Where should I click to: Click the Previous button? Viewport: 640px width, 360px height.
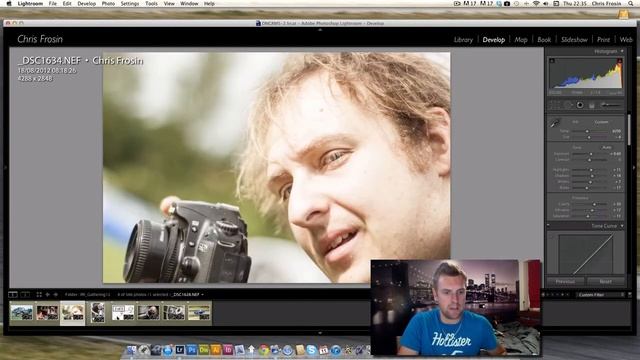point(565,281)
